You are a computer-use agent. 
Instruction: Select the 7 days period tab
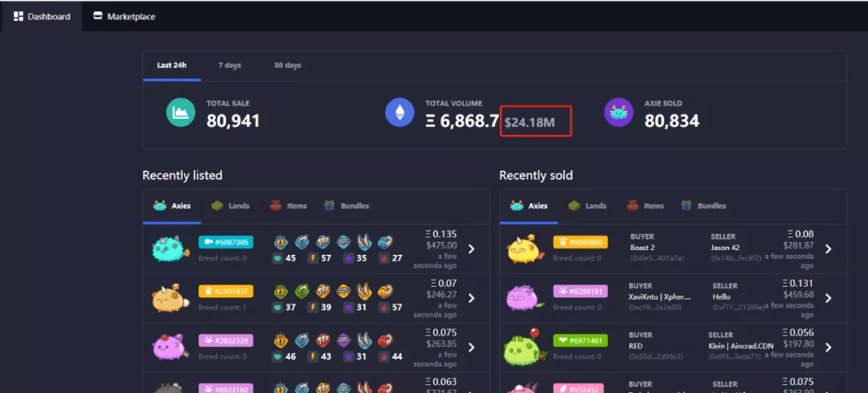229,65
